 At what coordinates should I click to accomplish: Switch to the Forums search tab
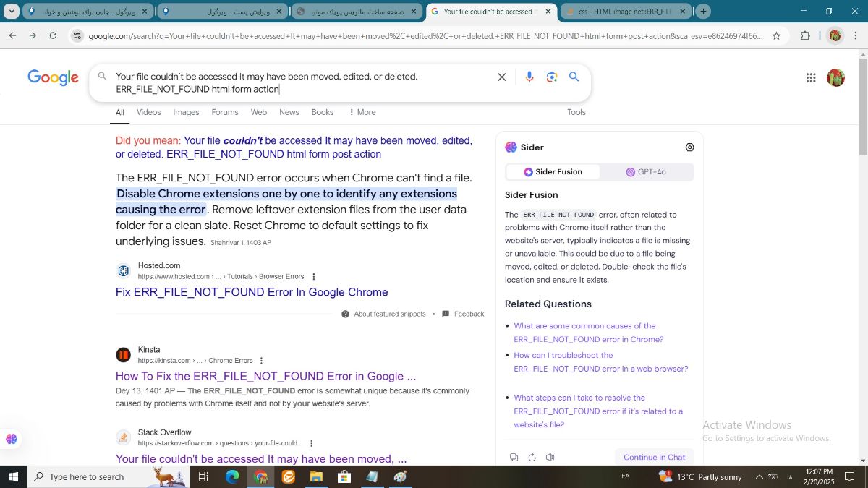click(x=225, y=112)
